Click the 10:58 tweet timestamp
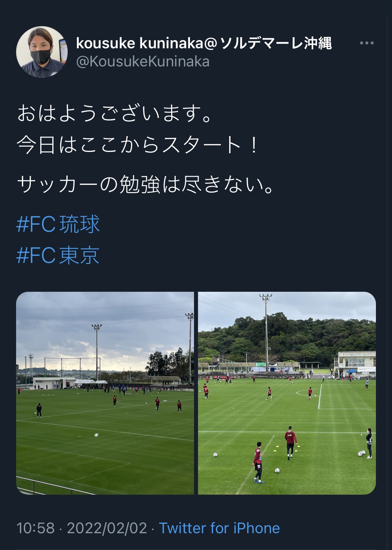The width and height of the screenshot is (392, 550). pos(35,528)
